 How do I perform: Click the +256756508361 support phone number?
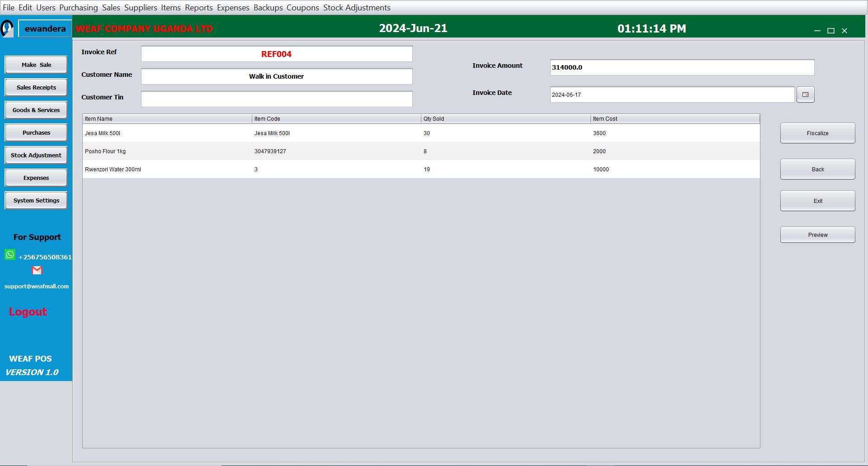(x=45, y=257)
